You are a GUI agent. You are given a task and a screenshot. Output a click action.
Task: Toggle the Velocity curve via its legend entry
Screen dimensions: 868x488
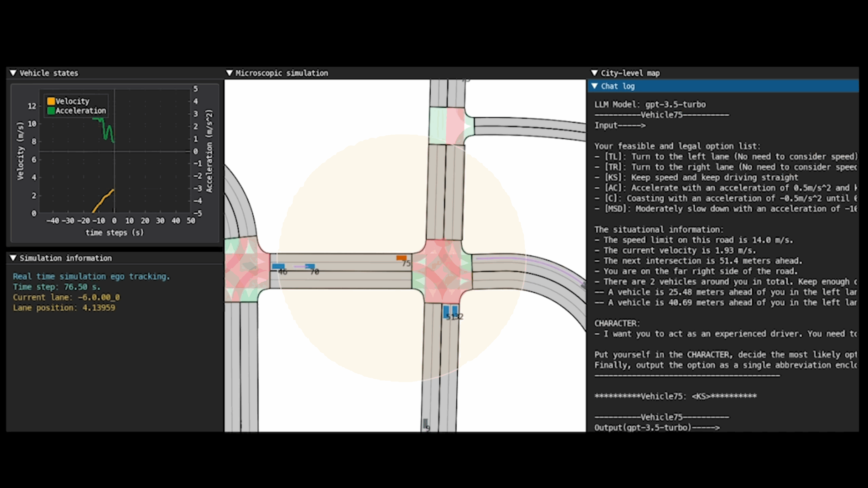[72, 101]
